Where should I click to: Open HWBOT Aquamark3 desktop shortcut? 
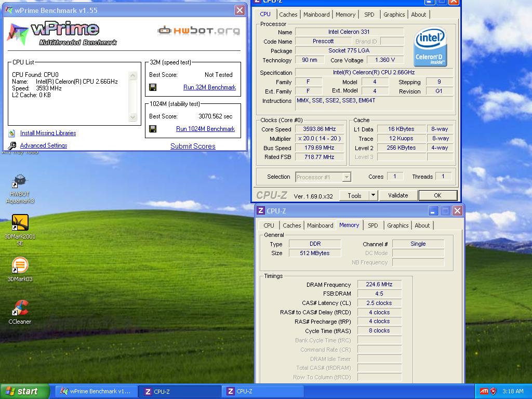[x=20, y=189]
